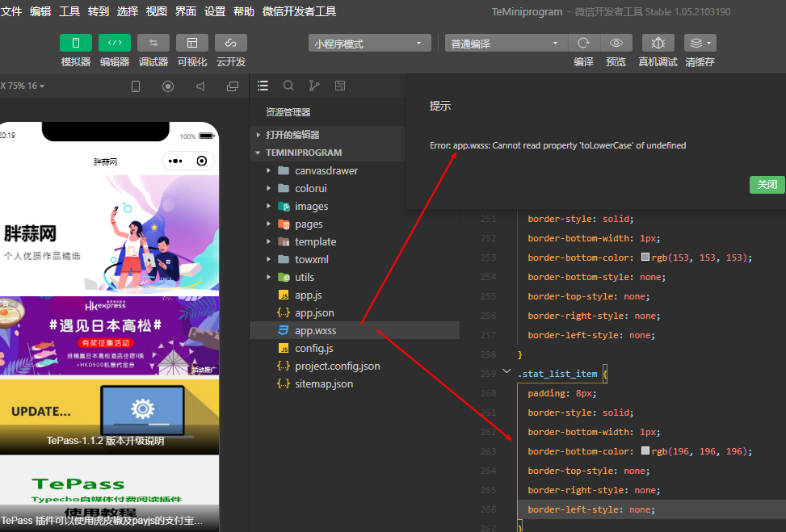This screenshot has height=532, width=786.
Task: Expand the pages folder
Action: point(309,224)
